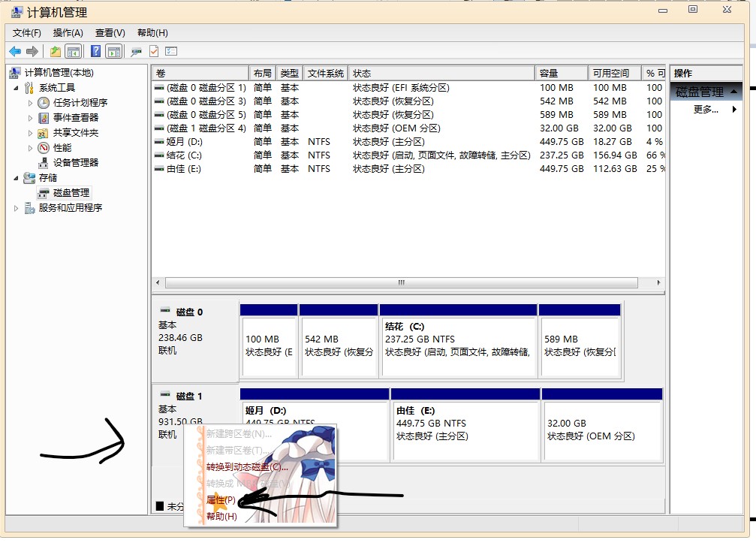
Task: Open the 更多... submenu arrow in actions pane
Action: click(x=734, y=110)
